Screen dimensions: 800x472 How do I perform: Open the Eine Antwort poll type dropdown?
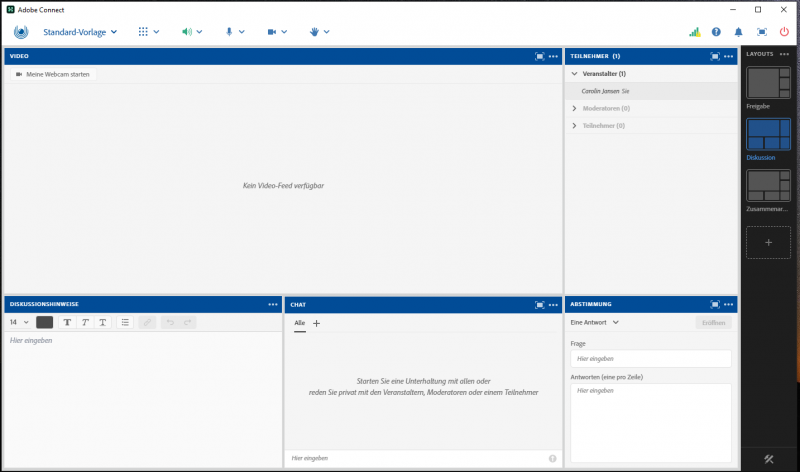(595, 322)
